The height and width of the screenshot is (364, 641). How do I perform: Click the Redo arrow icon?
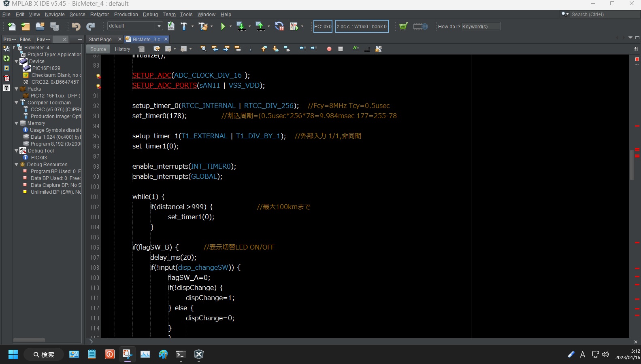(91, 27)
